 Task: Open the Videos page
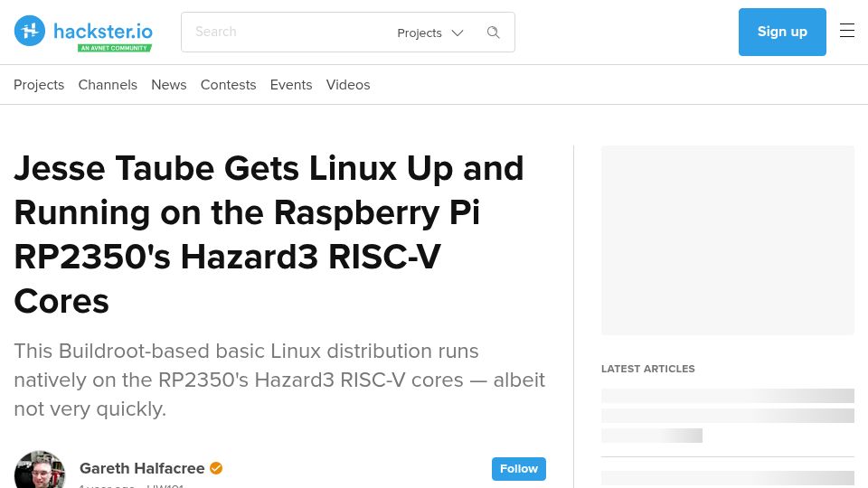[347, 85]
